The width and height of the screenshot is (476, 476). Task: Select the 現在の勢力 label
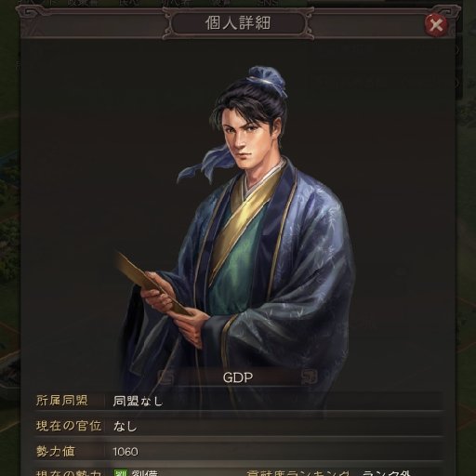point(69,473)
